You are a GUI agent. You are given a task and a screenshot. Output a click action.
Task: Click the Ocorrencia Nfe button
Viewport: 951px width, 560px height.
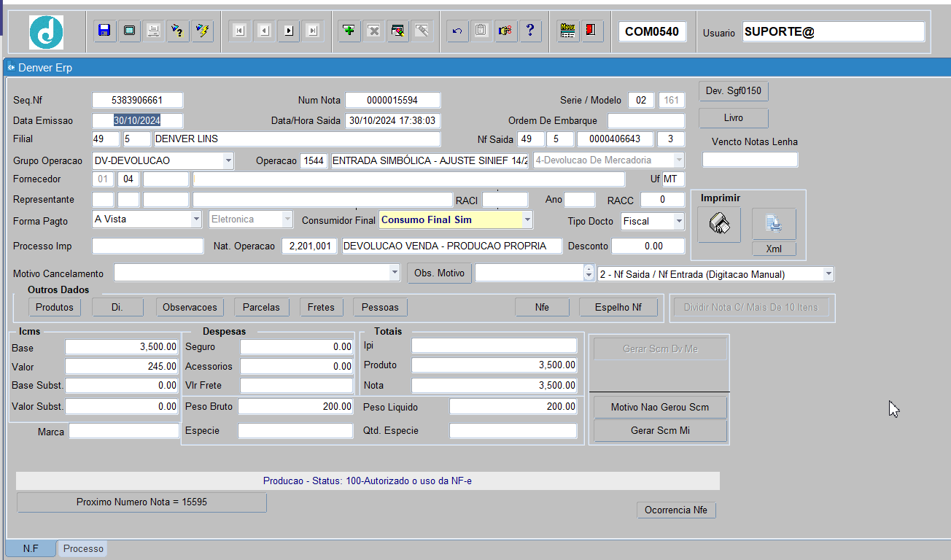676,510
